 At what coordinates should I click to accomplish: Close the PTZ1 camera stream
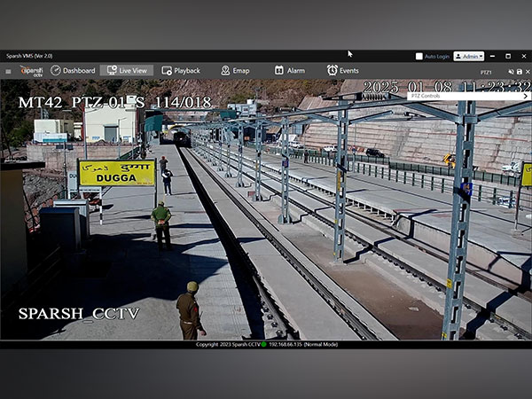click(x=528, y=72)
